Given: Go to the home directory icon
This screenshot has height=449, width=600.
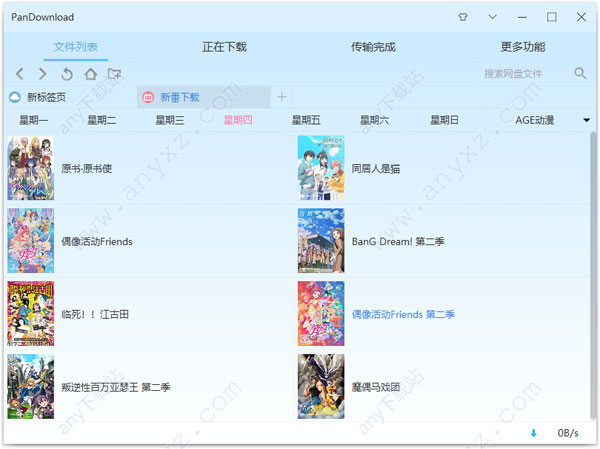Looking at the screenshot, I should tap(91, 73).
